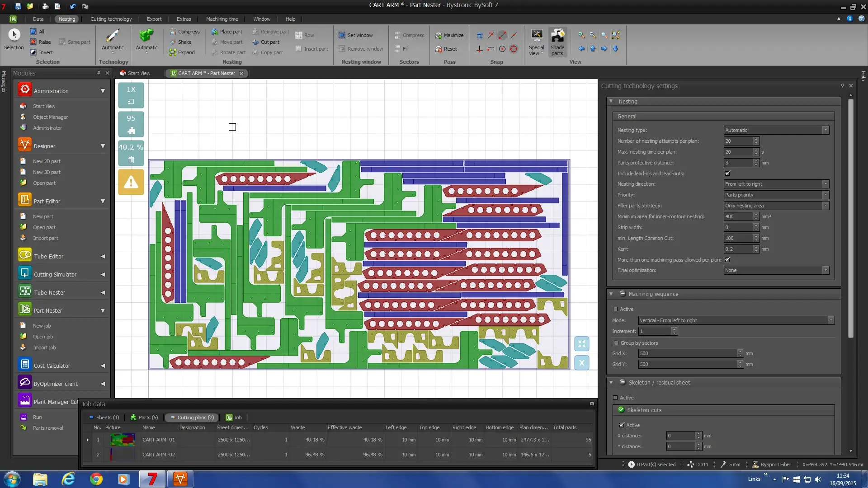Collapse the Nesting settings section

(x=611, y=101)
